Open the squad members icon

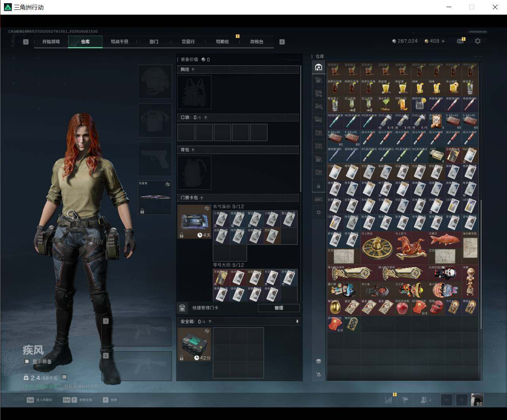pyautogui.click(x=426, y=400)
